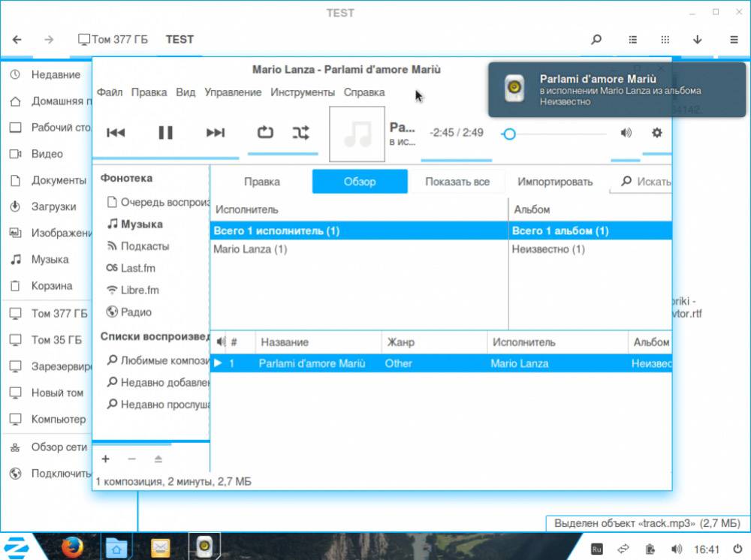Open the Инструменты menu
Image resolution: width=751 pixels, height=560 pixels.
point(303,92)
